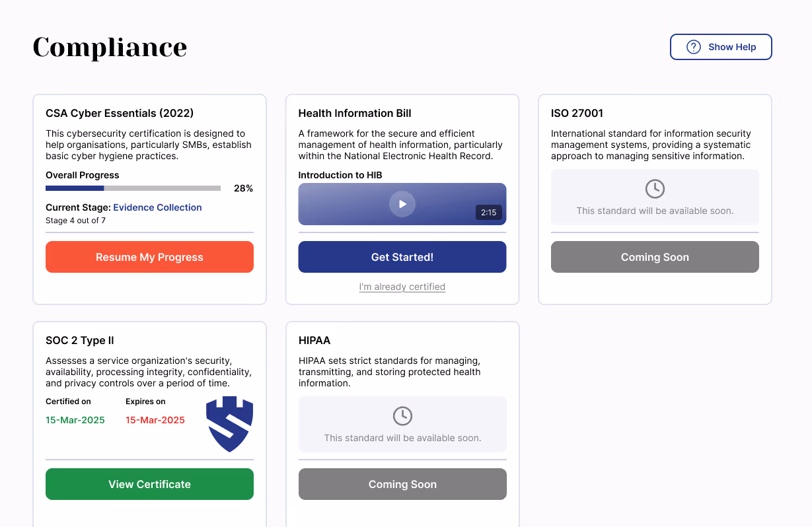Screen dimensions: 812x527
Task: Click the Show Help button
Action: point(721,46)
